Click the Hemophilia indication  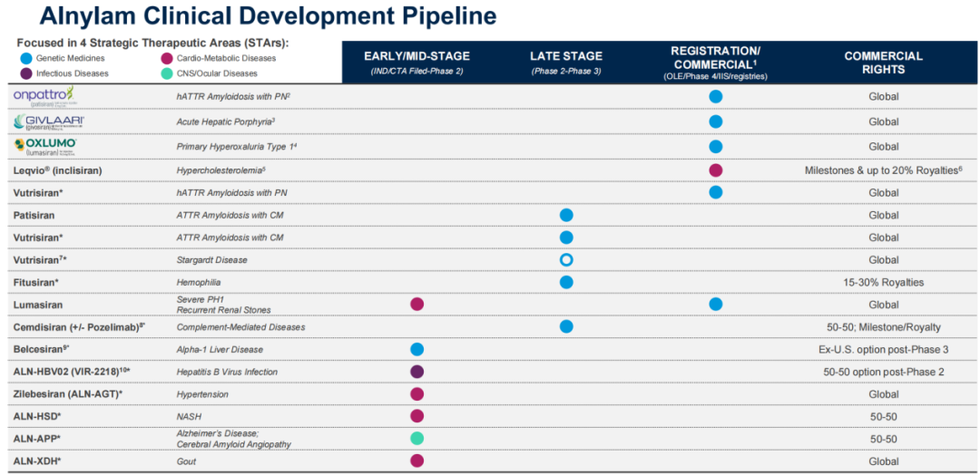(197, 282)
